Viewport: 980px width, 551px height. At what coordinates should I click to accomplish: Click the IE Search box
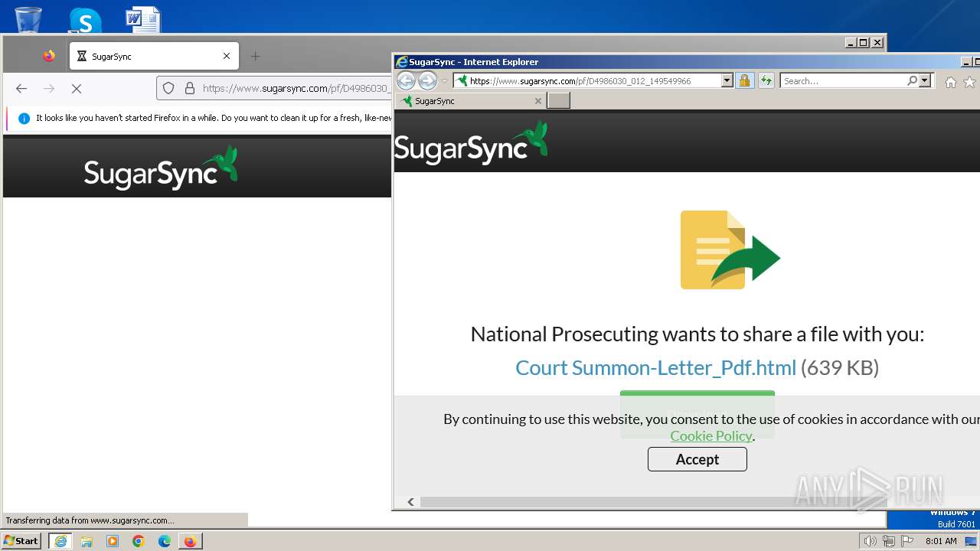[x=844, y=80]
